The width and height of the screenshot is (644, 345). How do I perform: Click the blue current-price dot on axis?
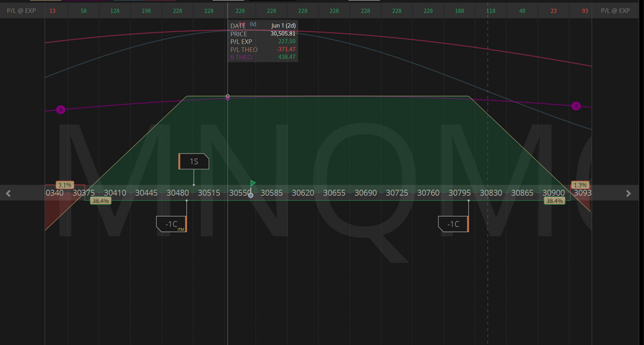click(251, 195)
